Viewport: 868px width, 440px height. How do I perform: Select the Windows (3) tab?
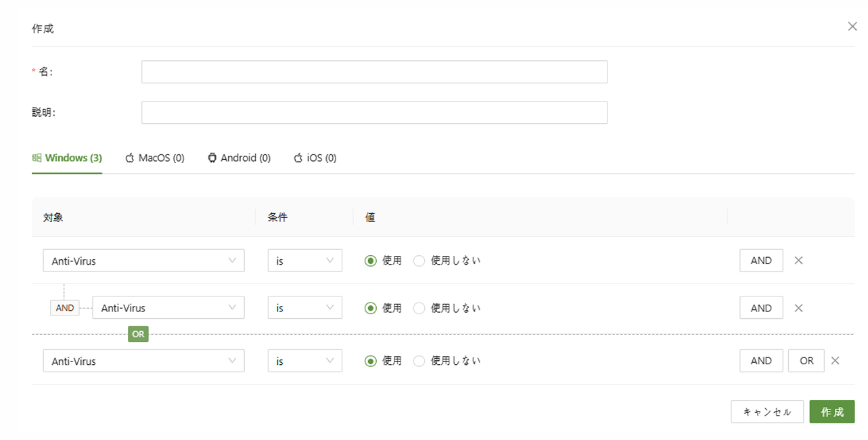67,158
